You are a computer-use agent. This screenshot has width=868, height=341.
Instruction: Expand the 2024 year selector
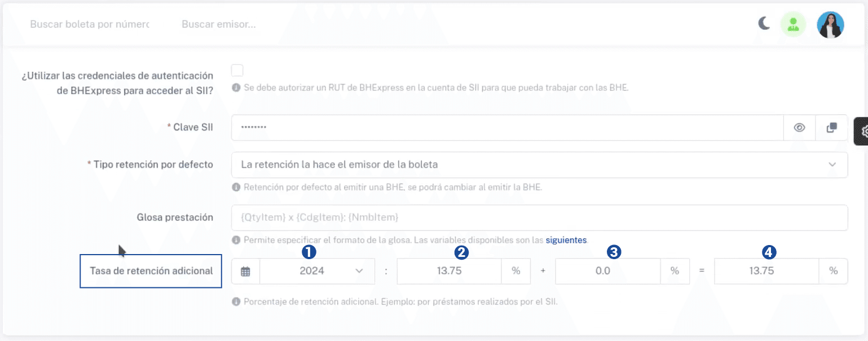pos(317,271)
